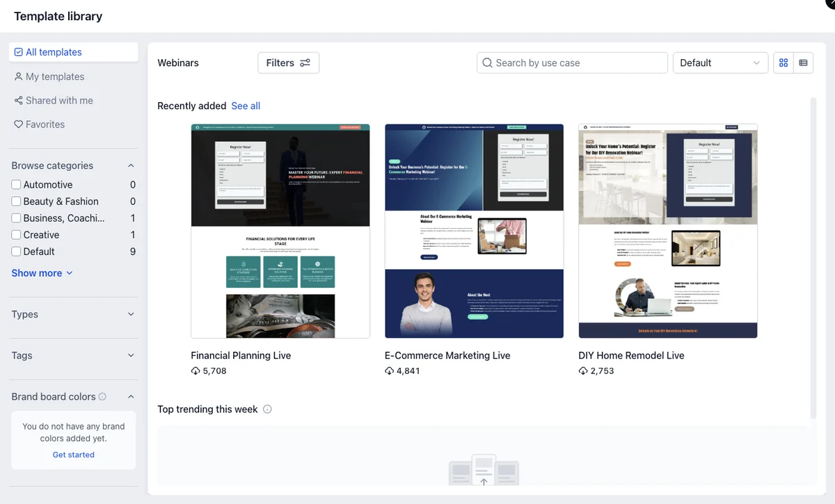Select the E-Commerce Marketing Live thumbnail
Image resolution: width=835 pixels, height=504 pixels.
pyautogui.click(x=474, y=231)
